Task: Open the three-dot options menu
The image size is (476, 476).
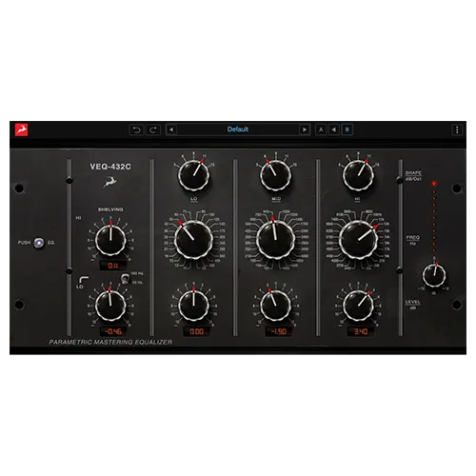Action: coord(457,129)
